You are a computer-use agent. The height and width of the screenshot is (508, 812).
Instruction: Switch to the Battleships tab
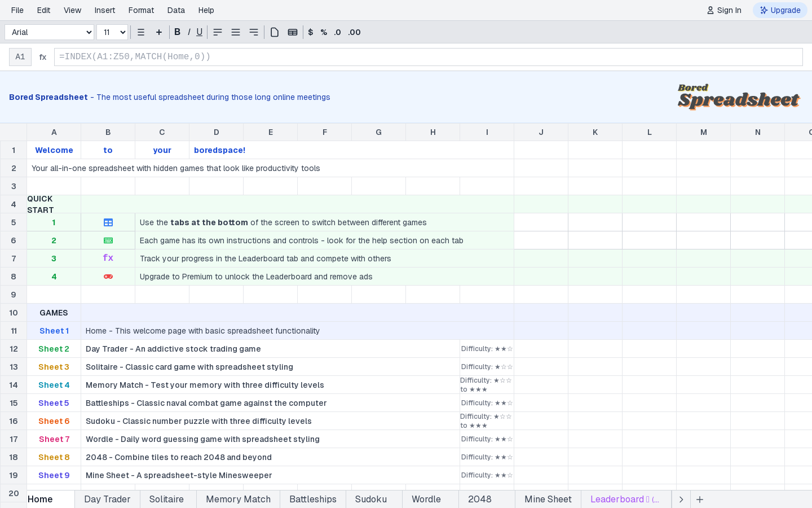click(313, 500)
